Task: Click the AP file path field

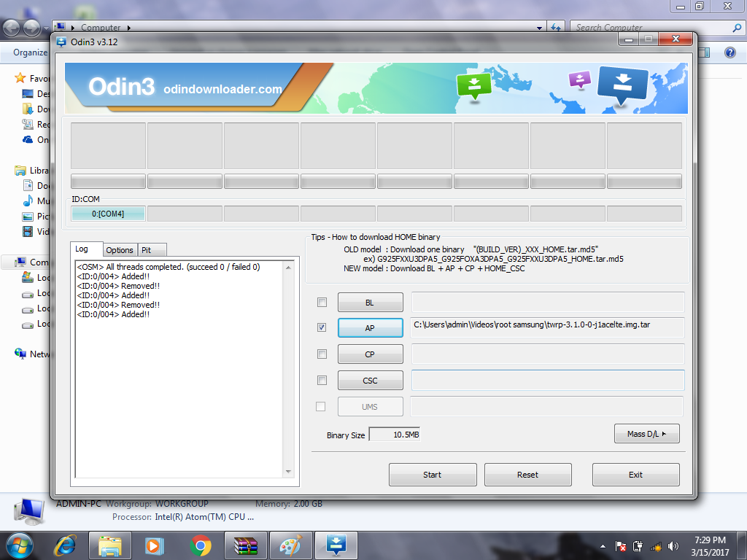Action: pyautogui.click(x=547, y=327)
